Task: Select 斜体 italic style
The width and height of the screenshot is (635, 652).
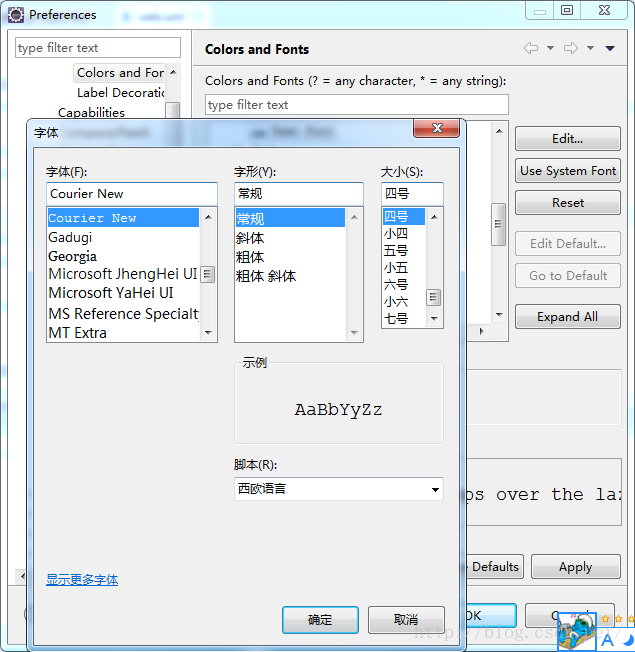Action: pos(290,238)
